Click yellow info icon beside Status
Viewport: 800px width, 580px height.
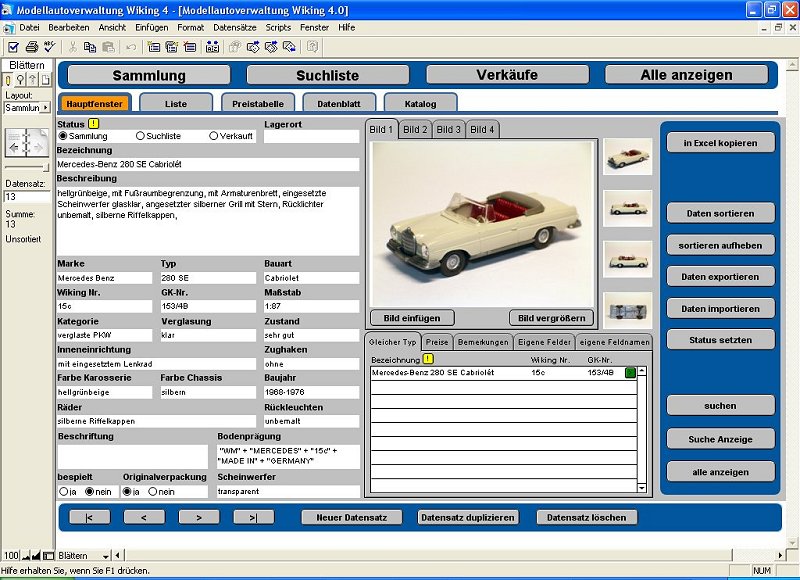[93, 123]
